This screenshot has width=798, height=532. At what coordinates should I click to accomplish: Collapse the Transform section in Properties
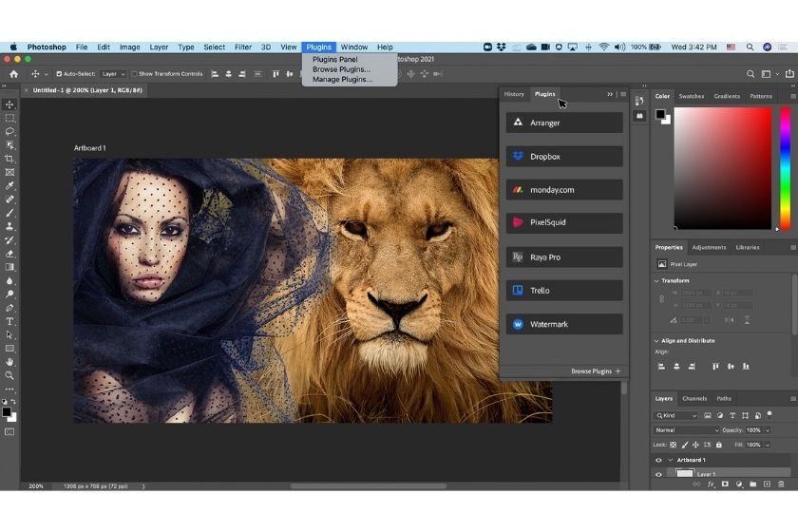[656, 280]
